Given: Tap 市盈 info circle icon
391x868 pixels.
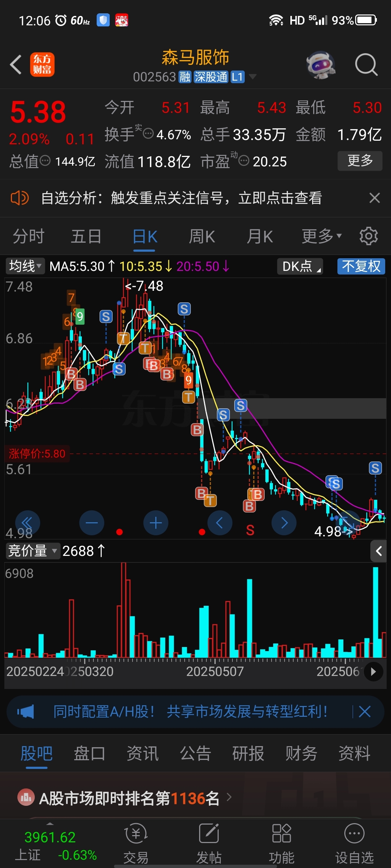Looking at the screenshot, I should [244, 160].
